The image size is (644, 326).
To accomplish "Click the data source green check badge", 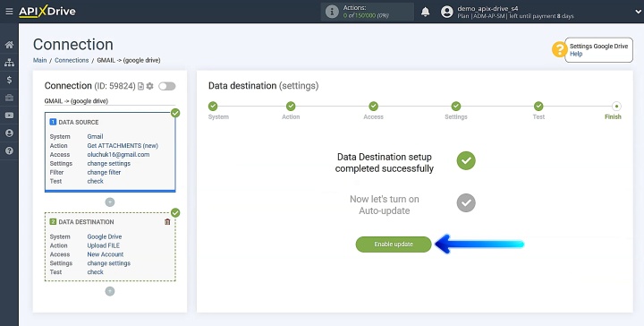I will (175, 113).
